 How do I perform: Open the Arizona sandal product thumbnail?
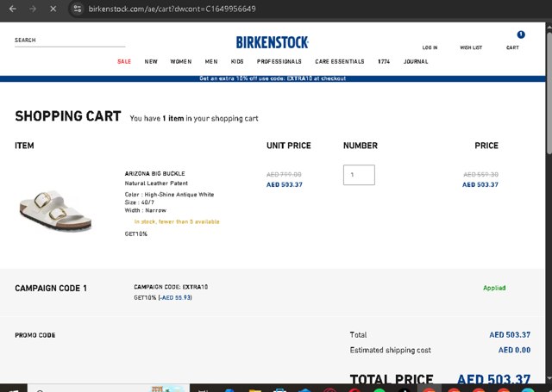tap(55, 210)
